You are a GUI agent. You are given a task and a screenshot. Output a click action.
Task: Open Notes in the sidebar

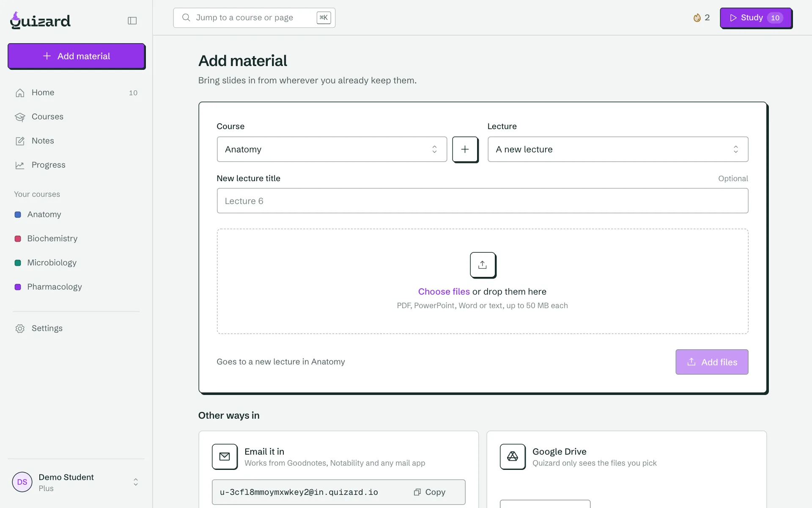pos(76,141)
